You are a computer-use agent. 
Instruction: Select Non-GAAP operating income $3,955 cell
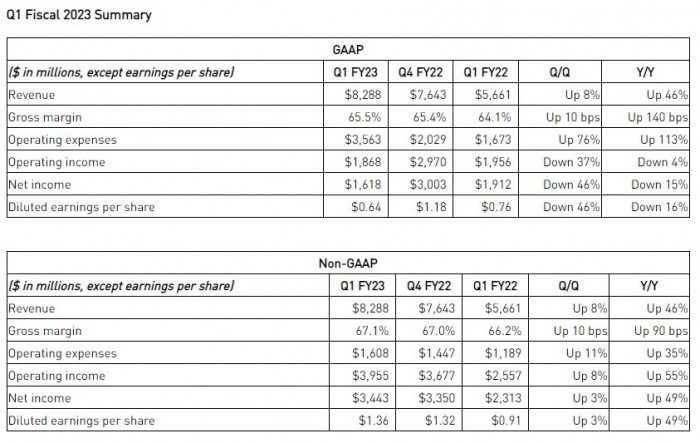coord(361,376)
